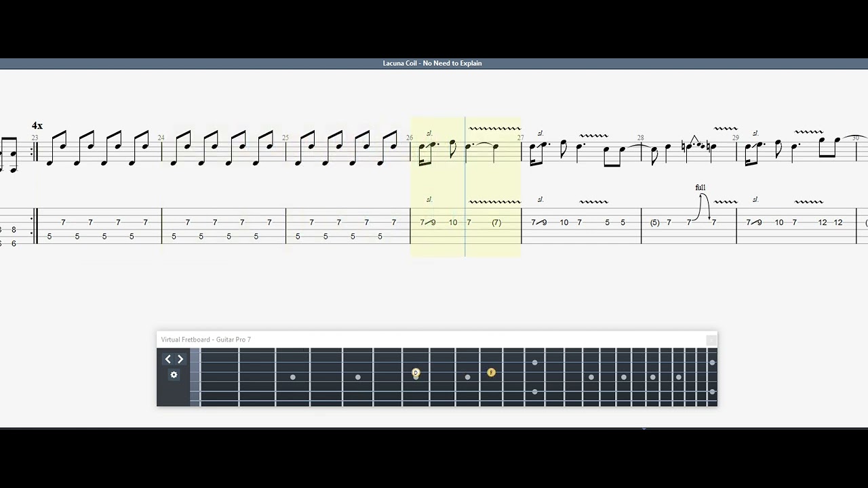The width and height of the screenshot is (868, 488).
Task: Open the Virtual Fretboard settings gear
Action: point(174,375)
